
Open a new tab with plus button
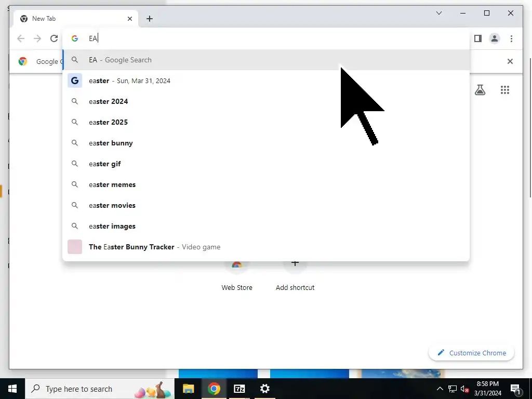(x=150, y=19)
